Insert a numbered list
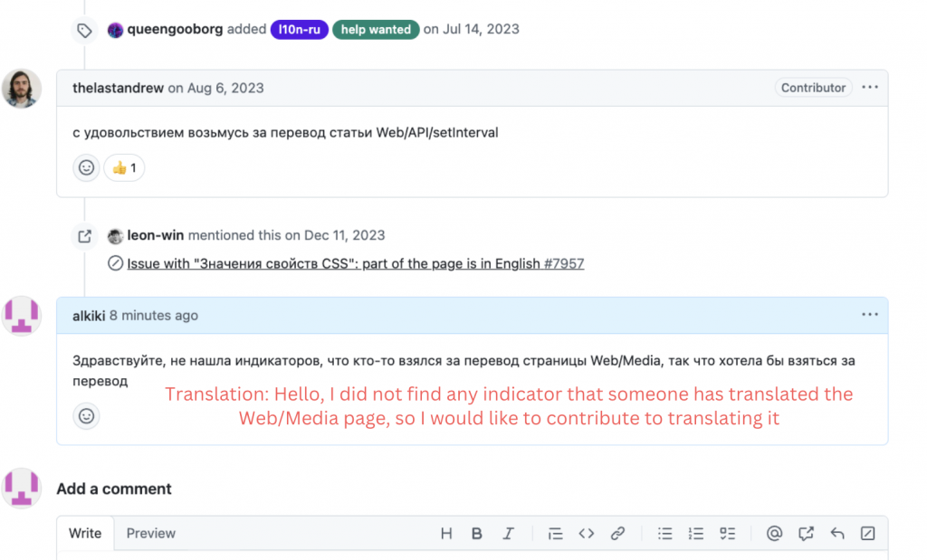 (696, 534)
